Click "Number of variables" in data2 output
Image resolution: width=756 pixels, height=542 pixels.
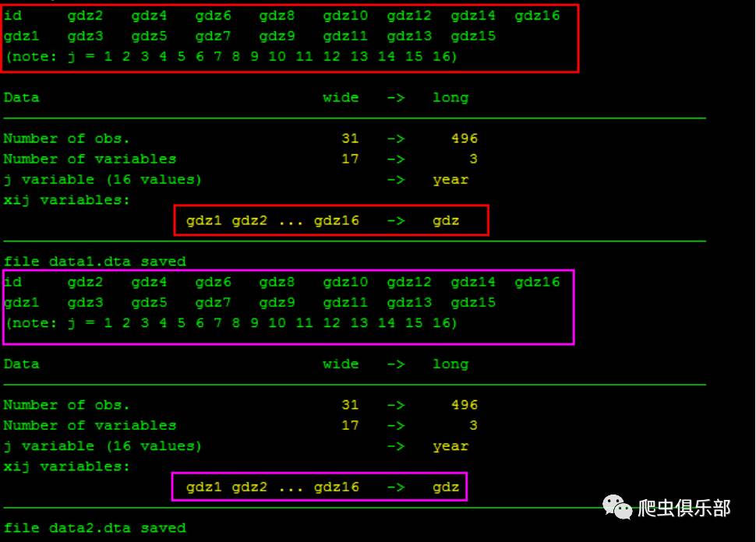[x=90, y=426]
